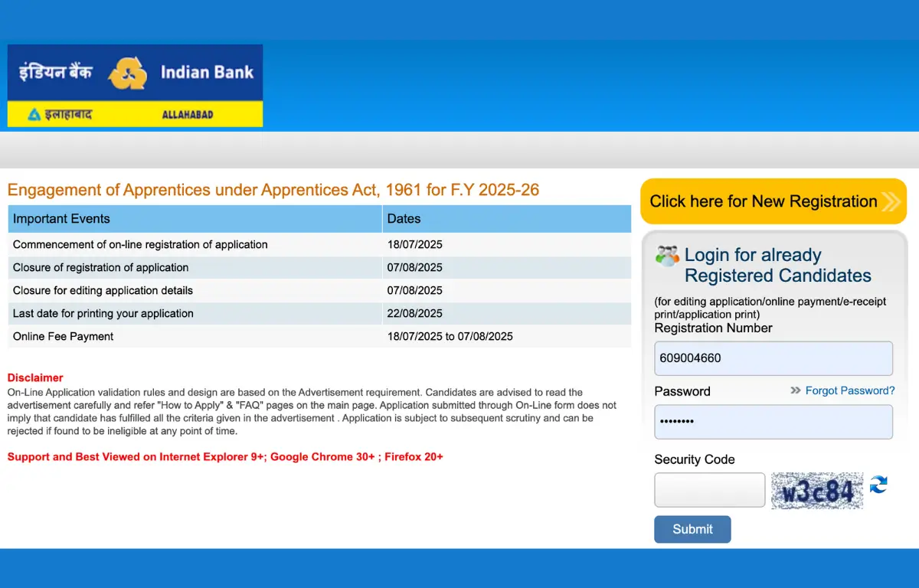Click the arrows icon beside Forgot Password

tap(796, 390)
